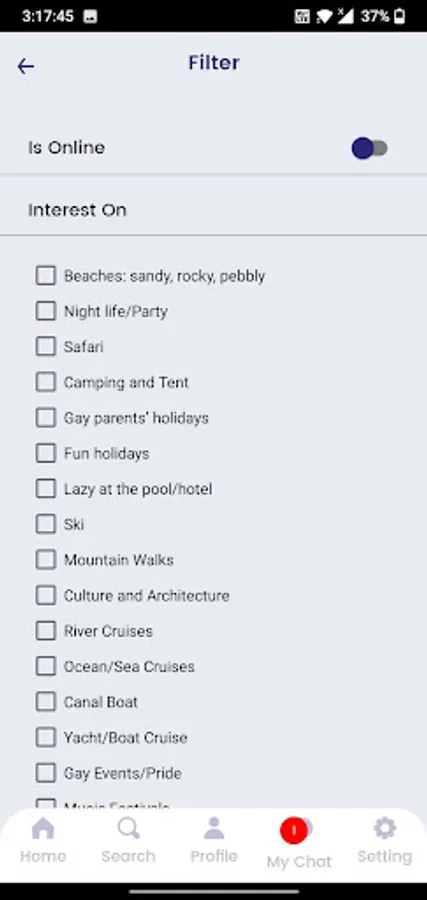427x900 pixels.
Task: Select the Ski checkbox
Action: point(46,524)
